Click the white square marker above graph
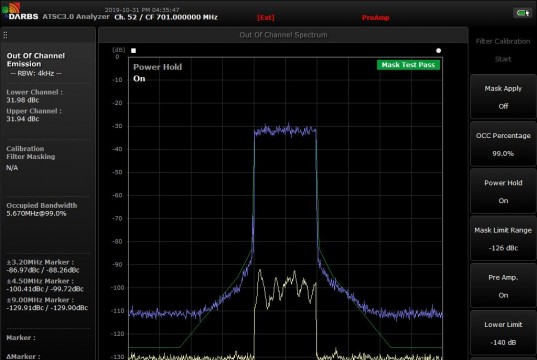 tap(134, 51)
